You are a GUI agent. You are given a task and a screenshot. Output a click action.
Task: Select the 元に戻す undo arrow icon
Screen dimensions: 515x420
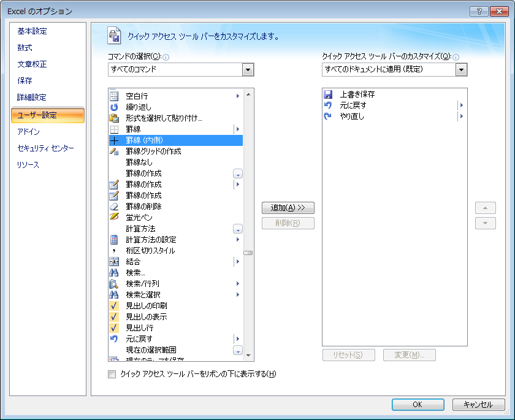(327, 104)
